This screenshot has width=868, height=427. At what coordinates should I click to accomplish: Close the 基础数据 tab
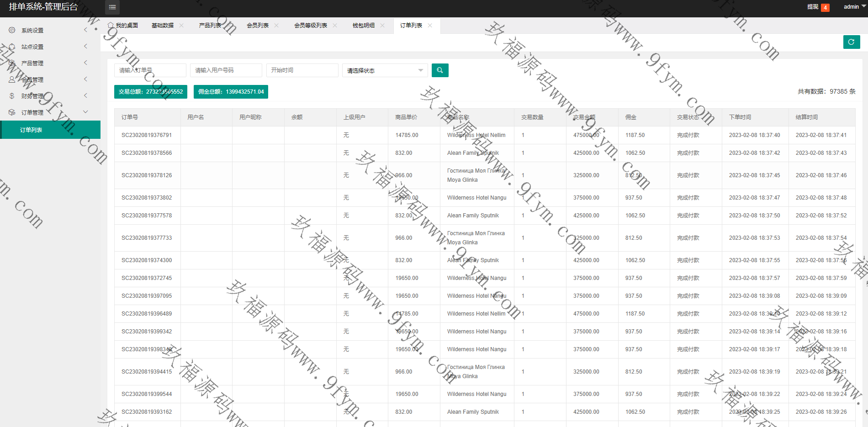181,26
